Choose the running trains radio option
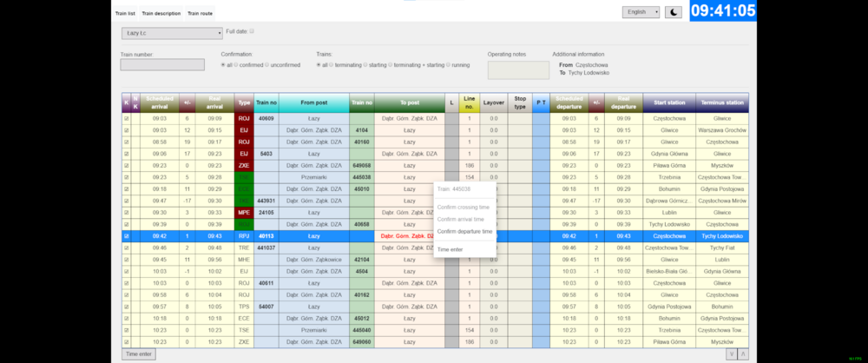Viewport: 868px width, 363px height. click(x=449, y=64)
